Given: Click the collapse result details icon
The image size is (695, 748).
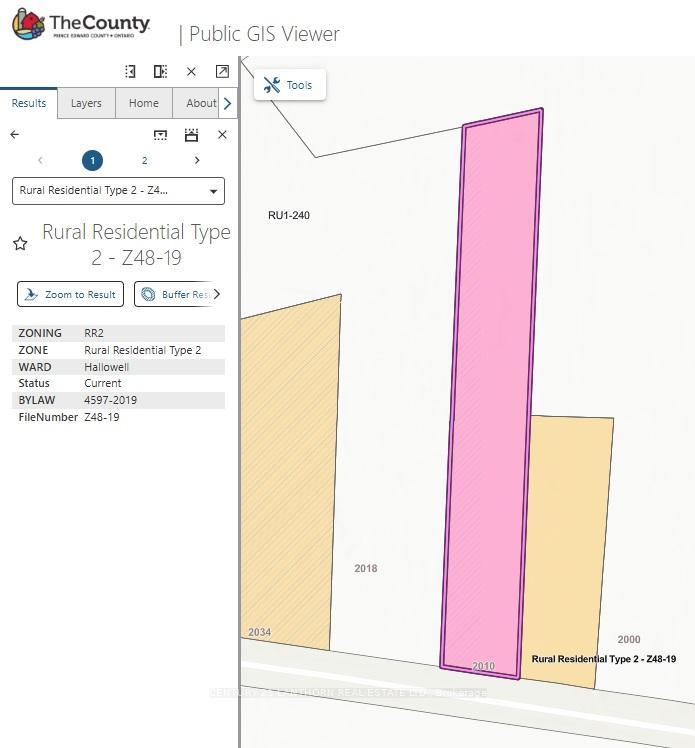Looking at the screenshot, I should (x=160, y=134).
